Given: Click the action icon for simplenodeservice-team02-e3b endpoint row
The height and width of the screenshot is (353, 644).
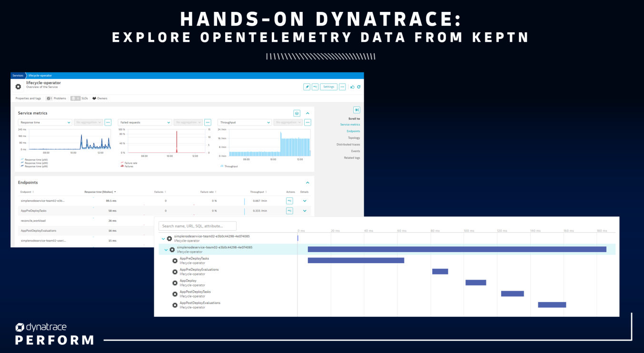Looking at the screenshot, I should [289, 201].
